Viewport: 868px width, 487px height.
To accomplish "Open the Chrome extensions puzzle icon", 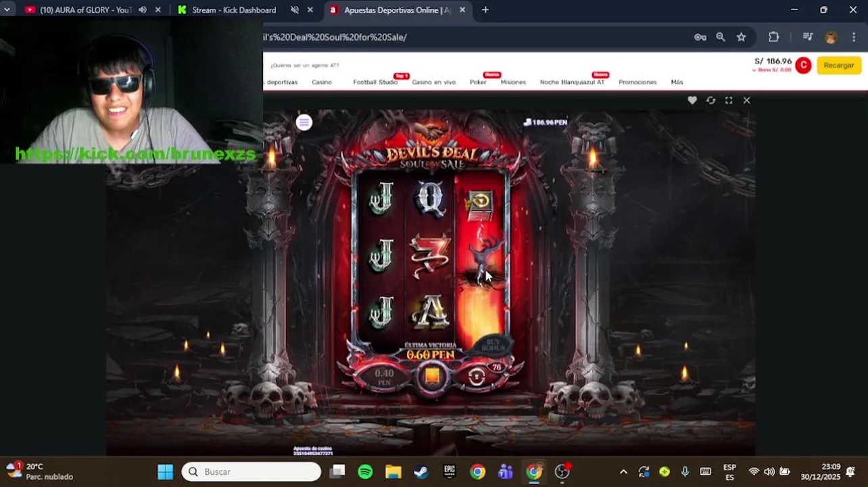I will [x=773, y=37].
